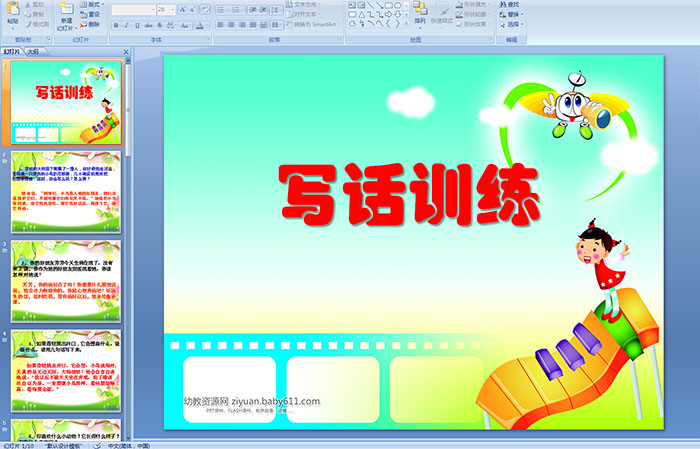The image size is (700, 449).
Task: Select the right arrow block shape
Action: 388,14
